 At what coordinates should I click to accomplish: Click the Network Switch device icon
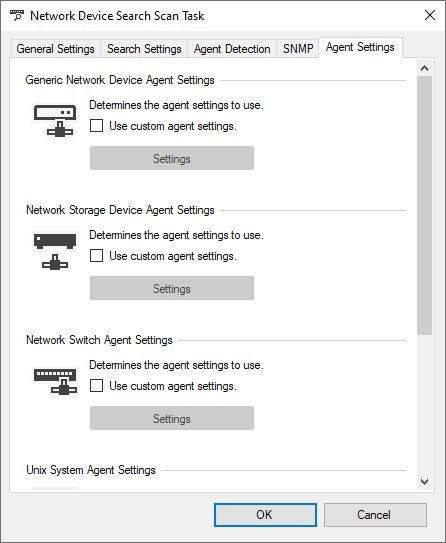[55, 381]
